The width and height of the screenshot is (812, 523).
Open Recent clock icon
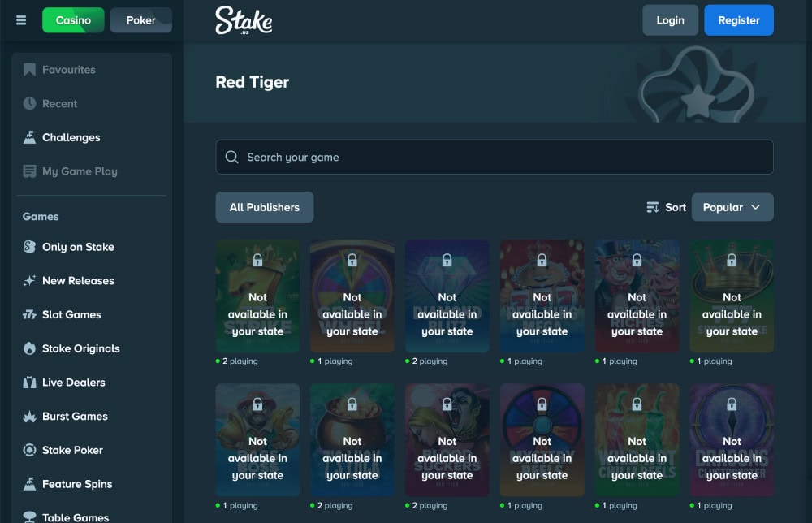tap(29, 104)
